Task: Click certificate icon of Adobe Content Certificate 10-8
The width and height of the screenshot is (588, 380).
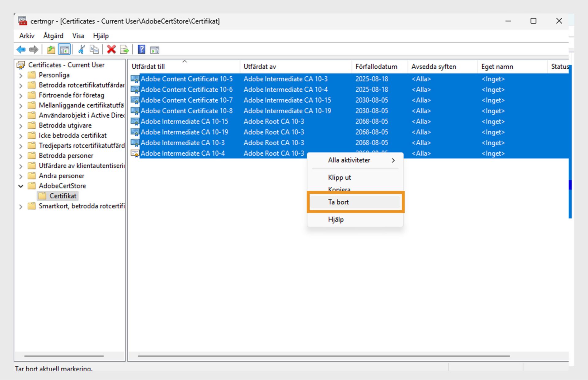Action: (135, 111)
